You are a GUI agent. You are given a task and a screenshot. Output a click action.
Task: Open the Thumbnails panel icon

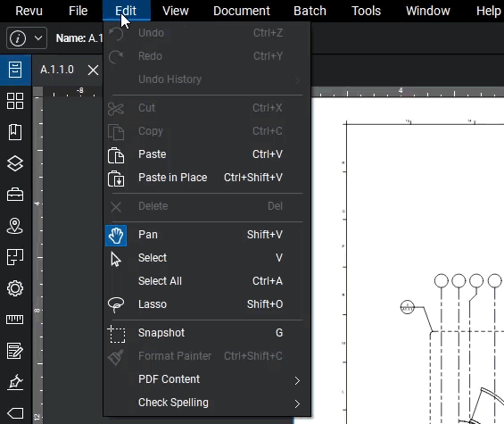click(x=15, y=101)
